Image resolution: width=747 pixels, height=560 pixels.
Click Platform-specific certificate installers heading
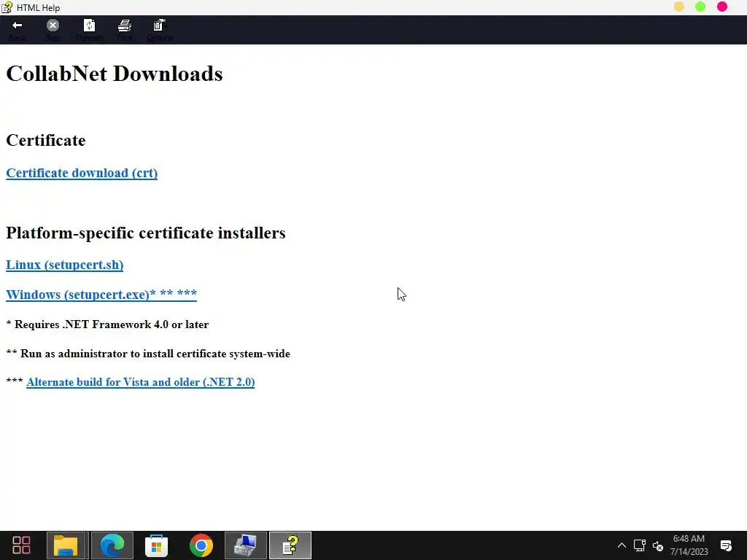tap(146, 233)
